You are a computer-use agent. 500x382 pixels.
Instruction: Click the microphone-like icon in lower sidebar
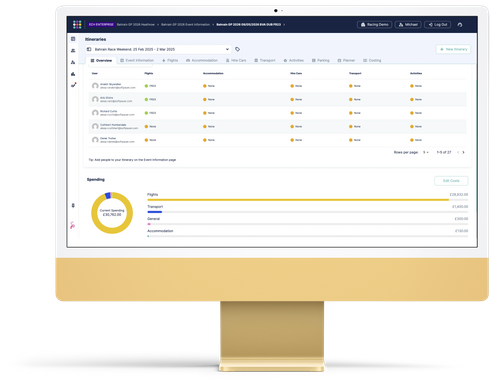click(x=73, y=205)
